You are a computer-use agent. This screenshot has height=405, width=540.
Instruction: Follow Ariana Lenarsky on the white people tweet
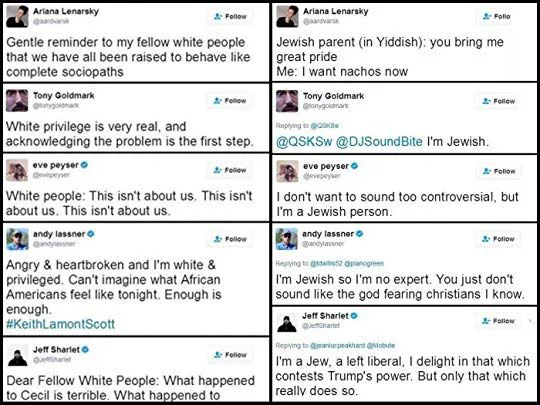tap(230, 16)
